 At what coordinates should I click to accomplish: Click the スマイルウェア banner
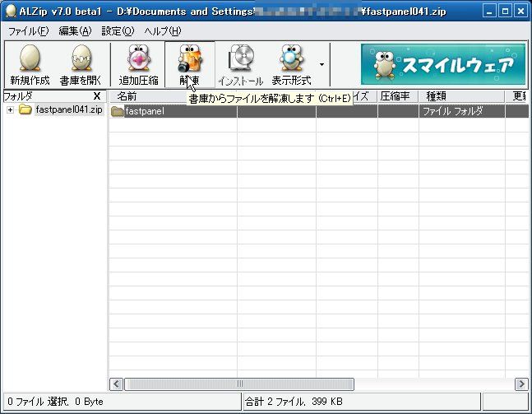tap(442, 64)
